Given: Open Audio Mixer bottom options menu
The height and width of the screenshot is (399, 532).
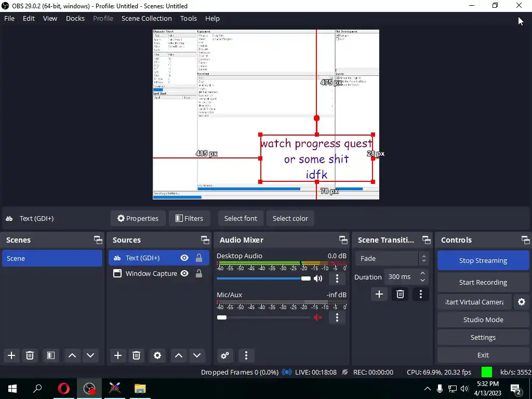Looking at the screenshot, I should (x=246, y=355).
